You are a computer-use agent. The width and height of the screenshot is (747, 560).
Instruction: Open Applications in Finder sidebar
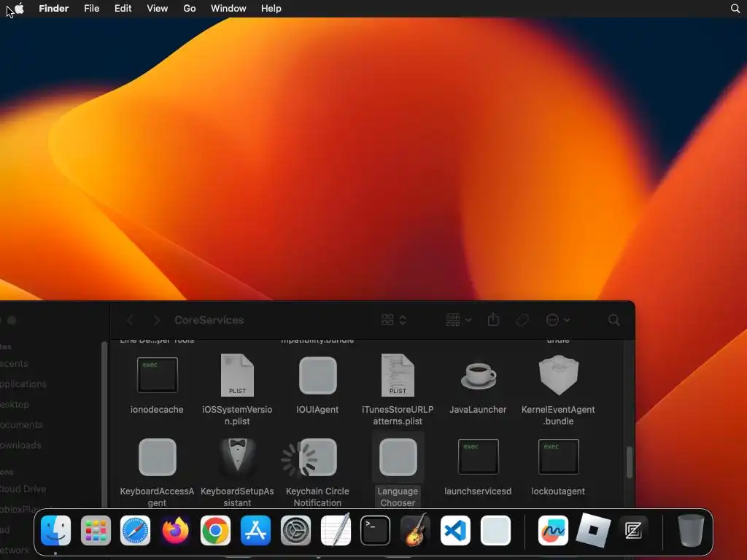[23, 384]
